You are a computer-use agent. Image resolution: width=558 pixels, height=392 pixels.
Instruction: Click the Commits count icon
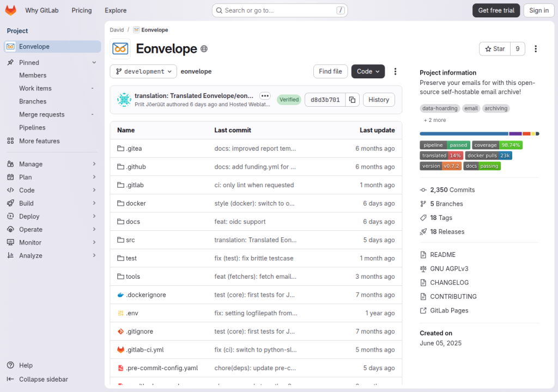423,190
